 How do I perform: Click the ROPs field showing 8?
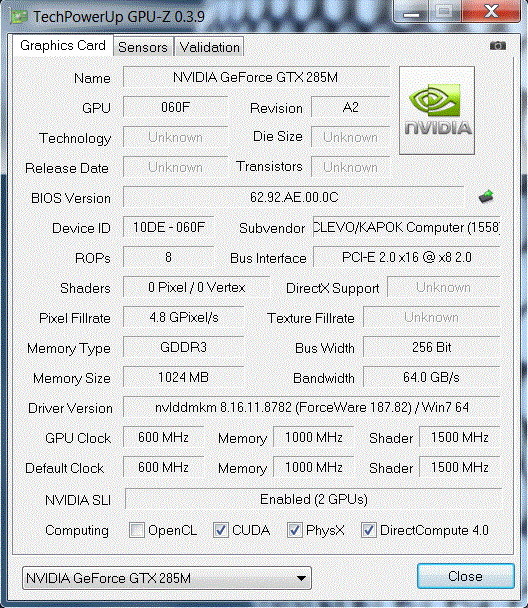coord(169,257)
